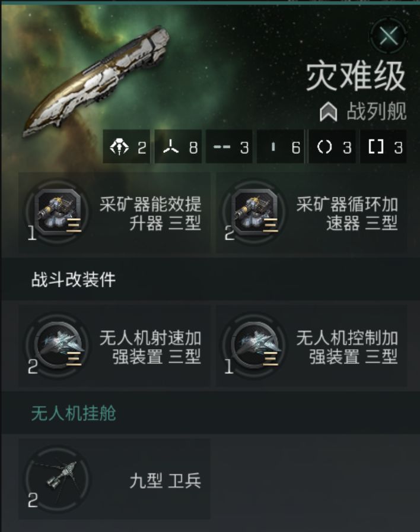The width and height of the screenshot is (420, 532).
Task: Click the square-bracket rig slot icon showing 3
Action: pos(376,147)
